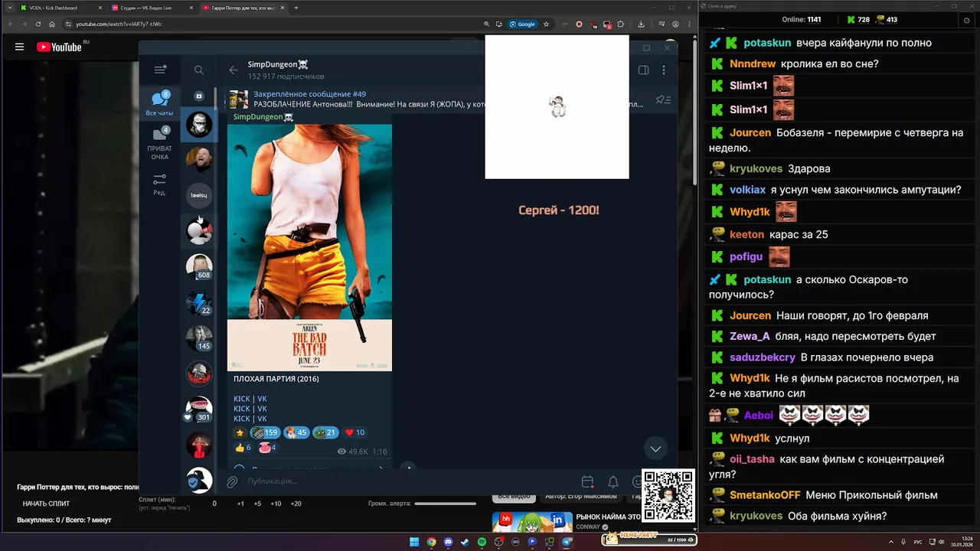Viewport: 980px width, 551px height.
Task: Select the reaction with 159 count
Action: [x=265, y=432]
